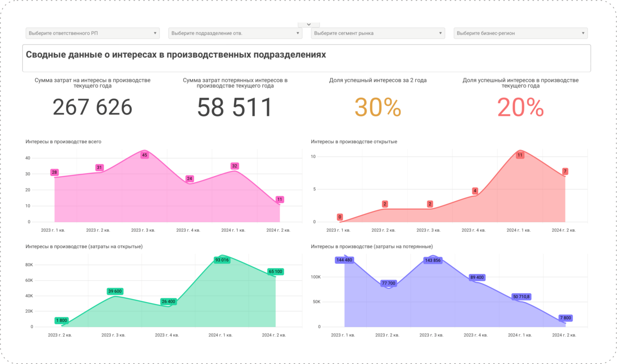The image size is (617, 364).
Task: Click the green data label 65 100
Action: click(x=275, y=272)
